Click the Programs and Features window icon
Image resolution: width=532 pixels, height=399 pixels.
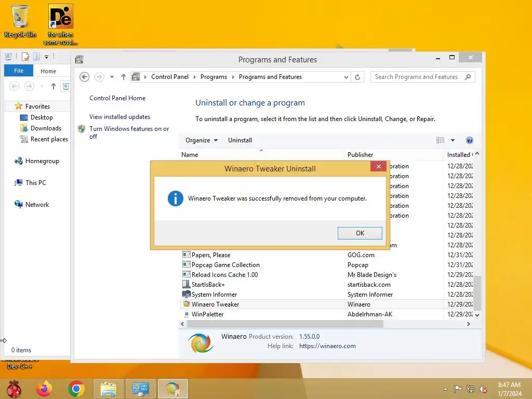coord(79,59)
